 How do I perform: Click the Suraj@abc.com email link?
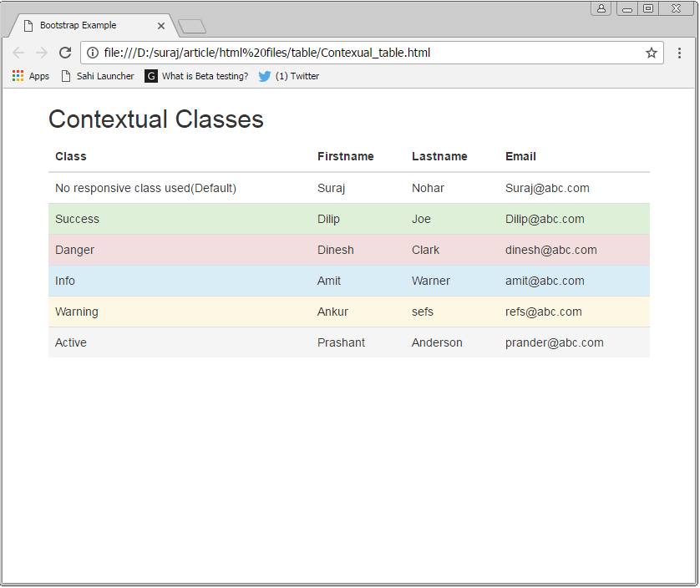(547, 188)
